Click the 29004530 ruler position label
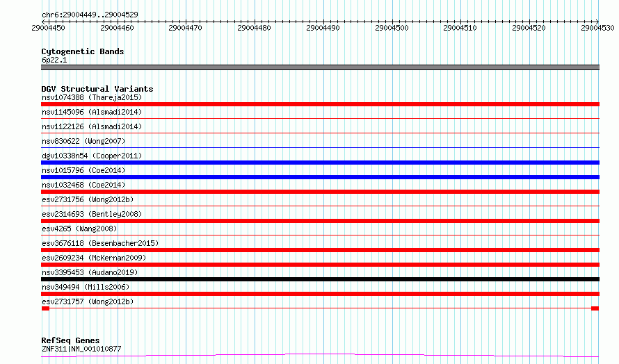 [x=597, y=28]
